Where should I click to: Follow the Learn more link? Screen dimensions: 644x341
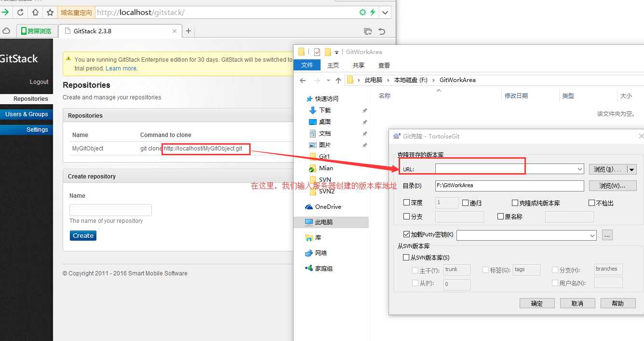(121, 68)
